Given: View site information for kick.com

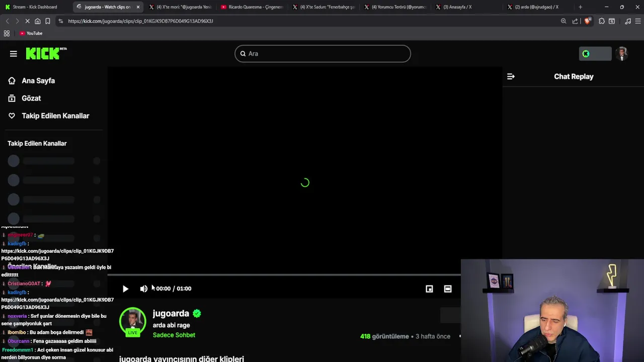Looking at the screenshot, I should pyautogui.click(x=60, y=21).
